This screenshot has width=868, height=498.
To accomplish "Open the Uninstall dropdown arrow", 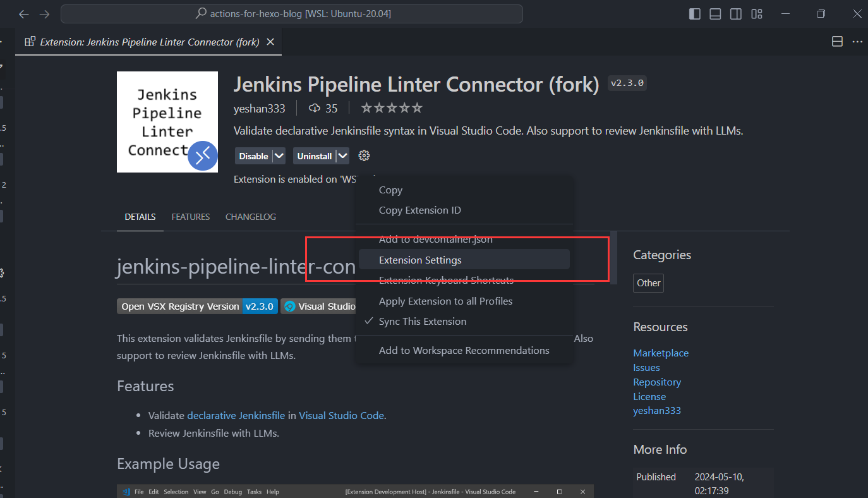I will click(342, 155).
